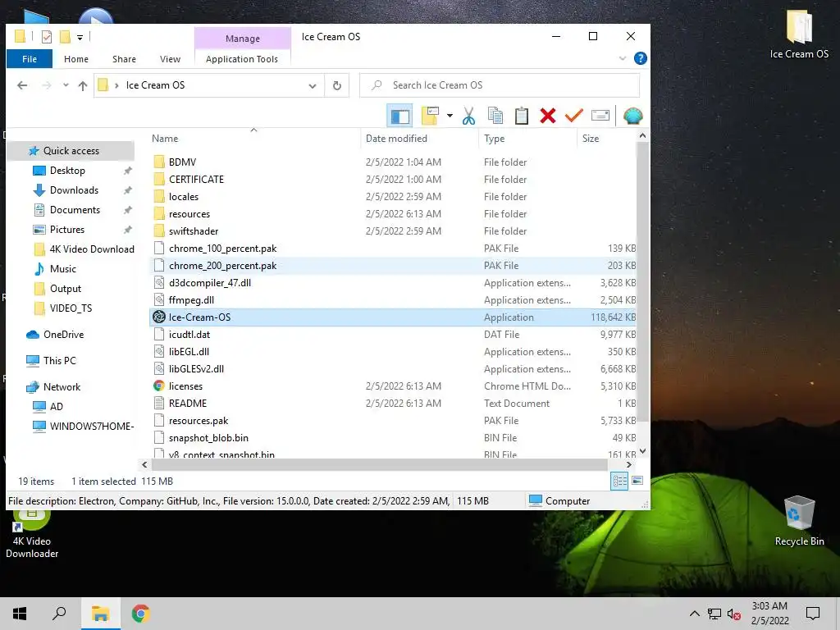The width and height of the screenshot is (840, 630).
Task: Select Quick access in navigation pane
Action: (x=71, y=151)
